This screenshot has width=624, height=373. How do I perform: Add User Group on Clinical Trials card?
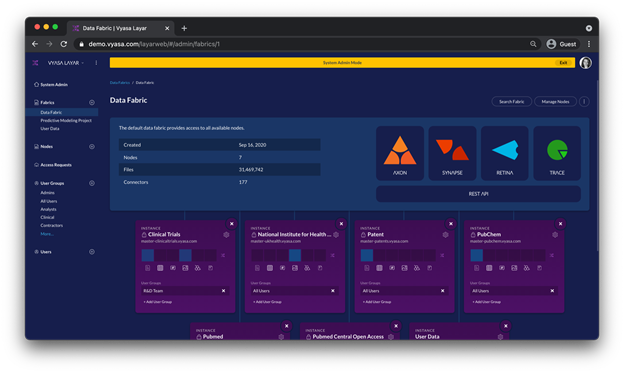tap(158, 302)
